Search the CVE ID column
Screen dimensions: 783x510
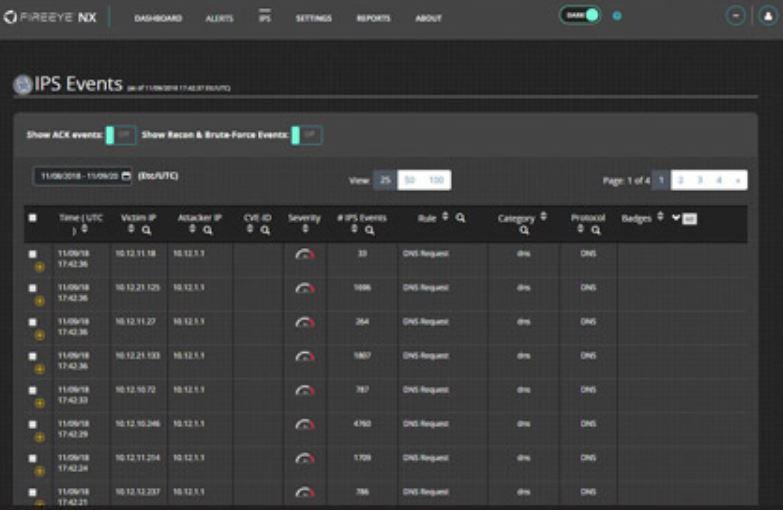(265, 230)
